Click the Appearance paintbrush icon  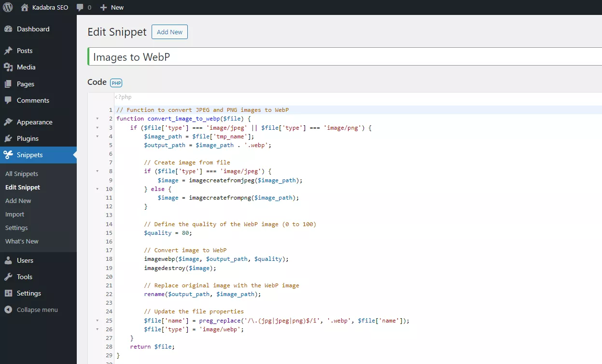8,122
